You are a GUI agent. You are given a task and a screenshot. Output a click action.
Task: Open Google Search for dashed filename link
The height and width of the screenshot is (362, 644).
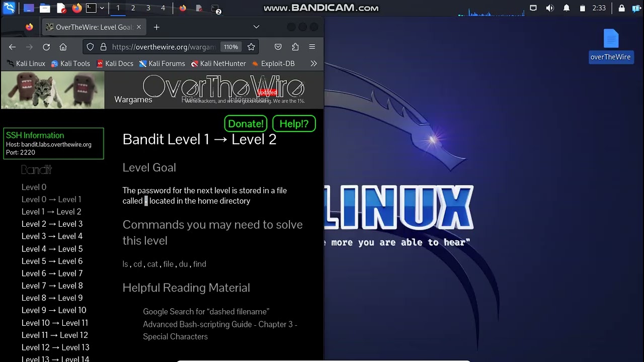(x=206, y=312)
